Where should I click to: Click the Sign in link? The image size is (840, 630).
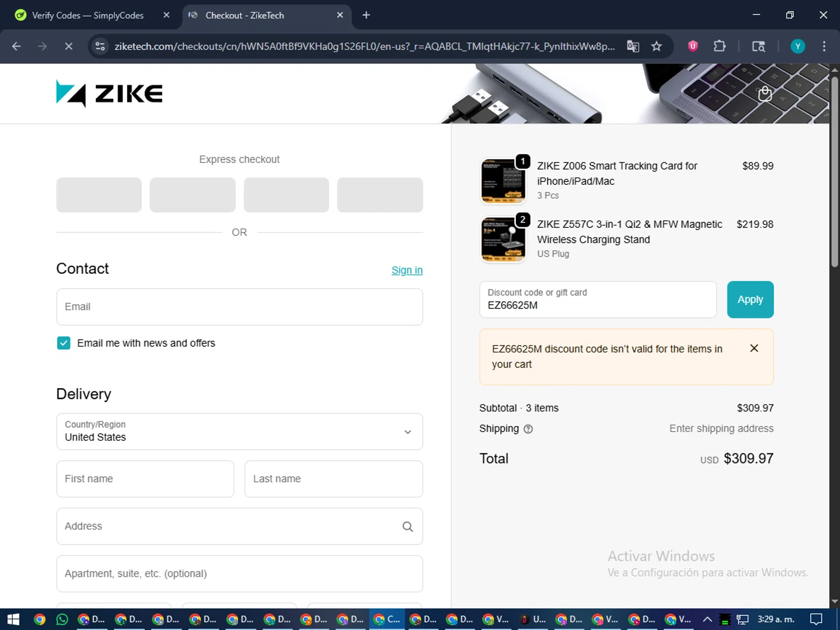point(407,270)
